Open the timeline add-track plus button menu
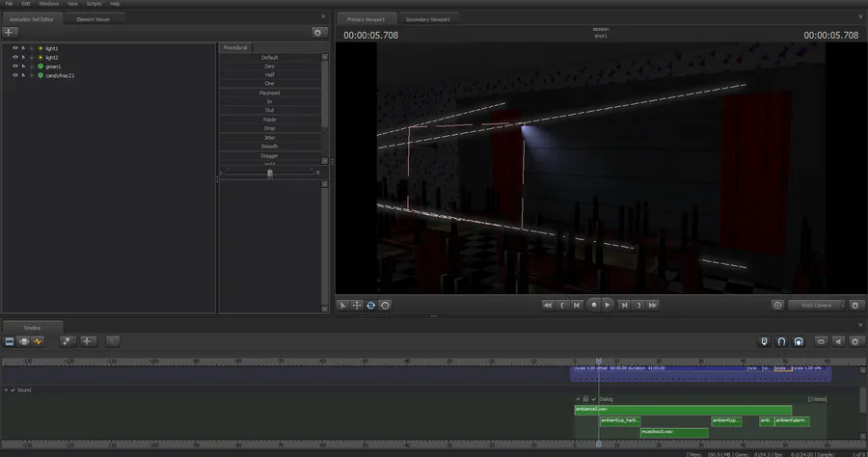This screenshot has width=868, height=457. coord(88,341)
